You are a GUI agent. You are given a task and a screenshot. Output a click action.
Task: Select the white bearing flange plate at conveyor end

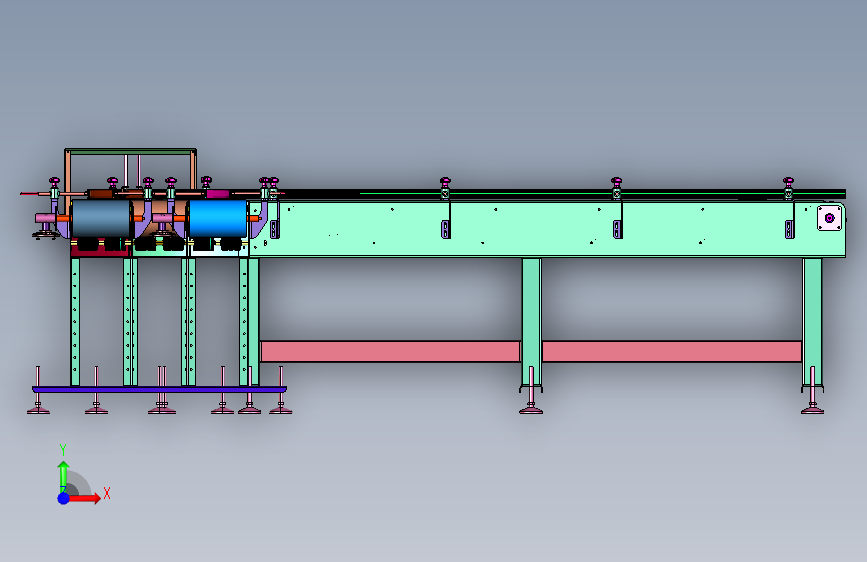pyautogui.click(x=829, y=218)
